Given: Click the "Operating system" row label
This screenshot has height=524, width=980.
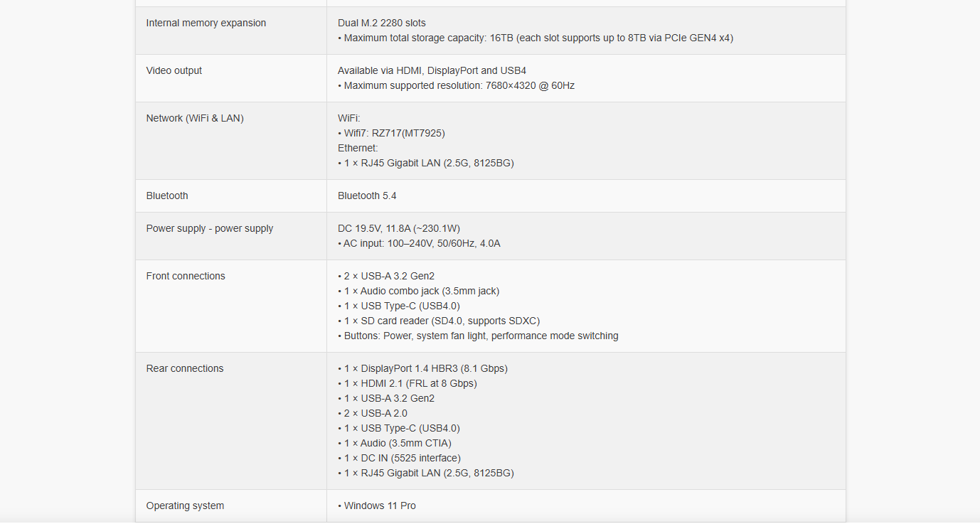Looking at the screenshot, I should (x=185, y=506).
